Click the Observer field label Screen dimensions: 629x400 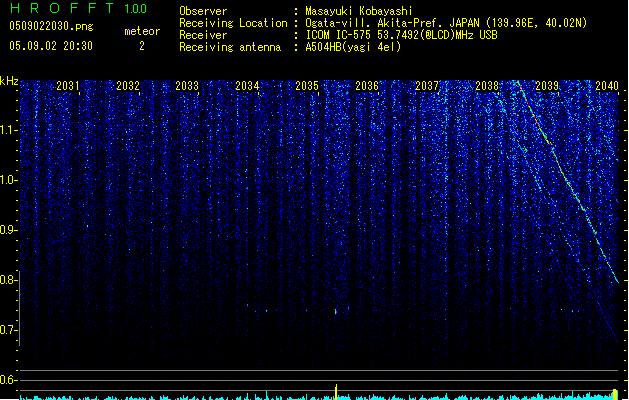tap(203, 11)
